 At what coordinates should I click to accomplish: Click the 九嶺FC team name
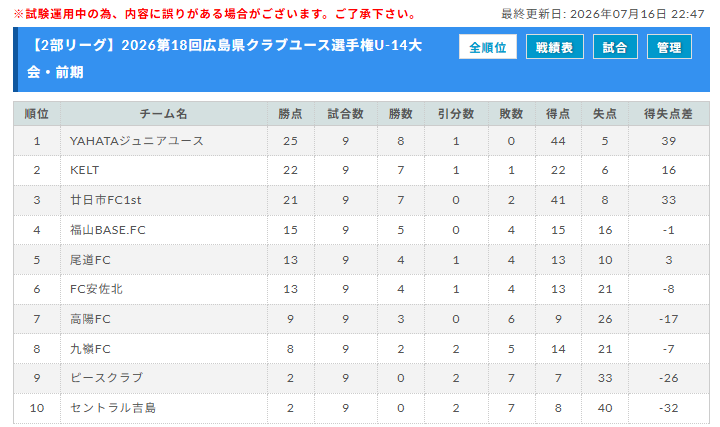(x=90, y=349)
